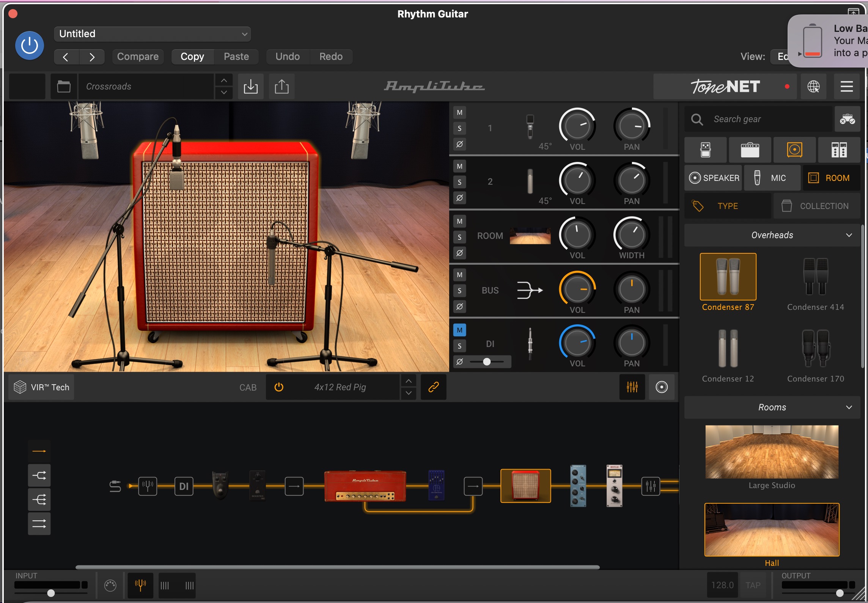This screenshot has width=868, height=603.
Task: Open the Custom Shop cart icon
Action: [x=847, y=119]
